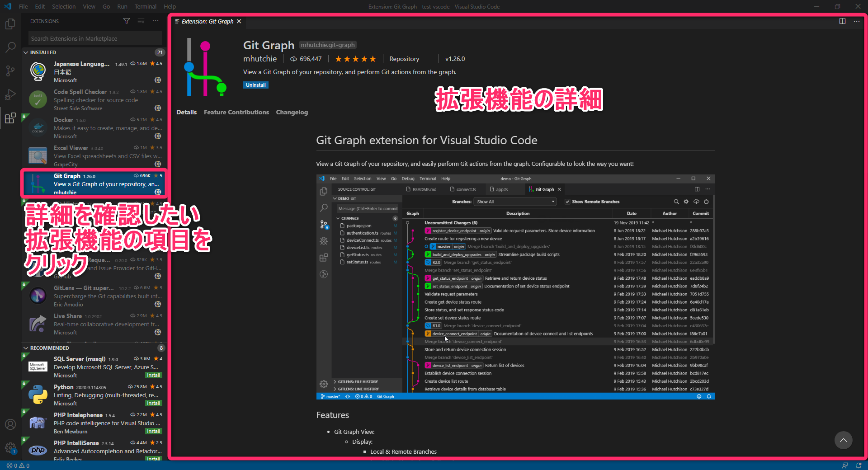Viewport: 868px width, 470px height.
Task: Open the Explorer view in activity bar
Action: coord(10,24)
